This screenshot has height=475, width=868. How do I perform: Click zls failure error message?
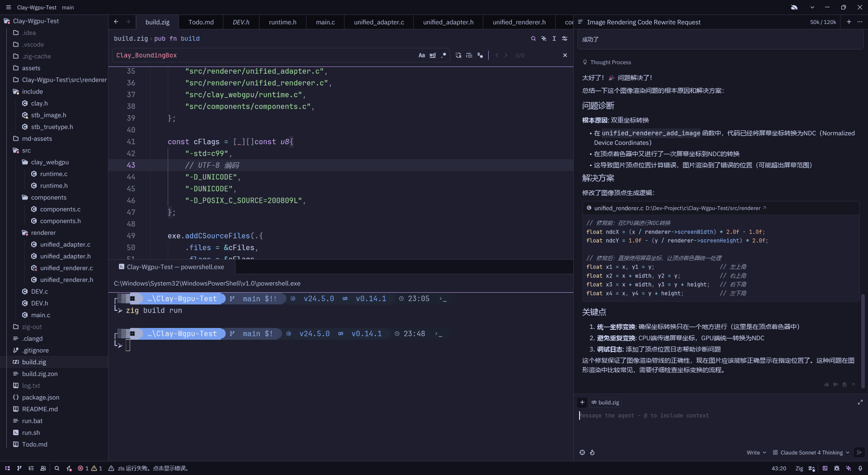(152, 468)
